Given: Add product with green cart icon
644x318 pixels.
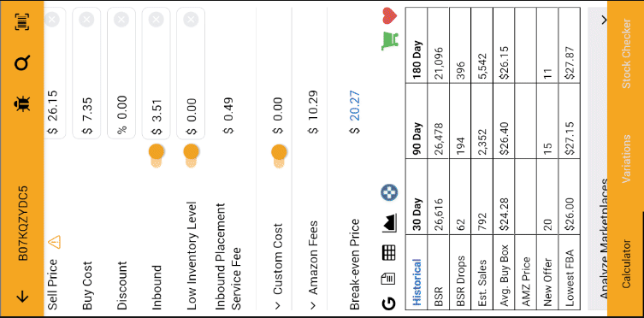Looking at the screenshot, I should click(390, 41).
